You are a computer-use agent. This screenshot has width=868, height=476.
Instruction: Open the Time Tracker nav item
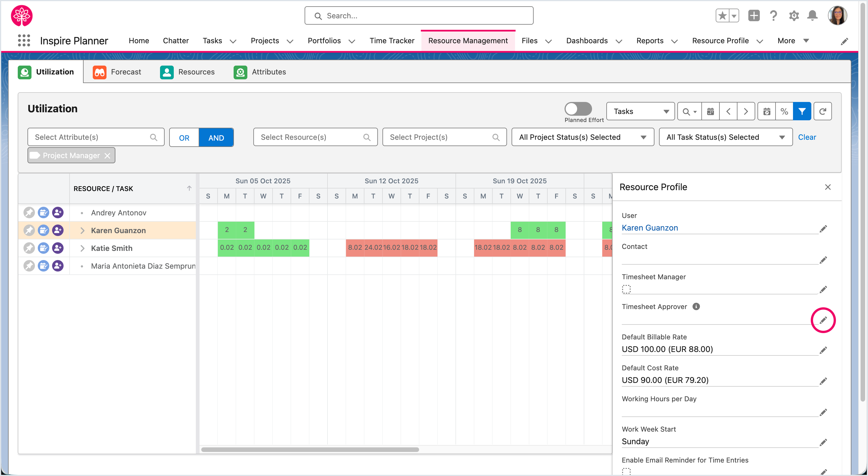pyautogui.click(x=392, y=40)
